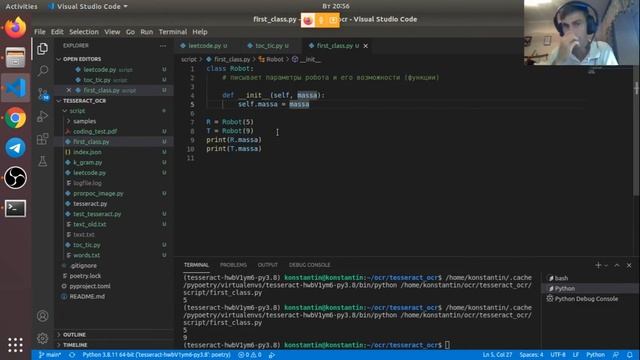Open the new terminal launch profile dropdown
Image resolution: width=640 pixels, height=360 pixels.
[x=606, y=266]
